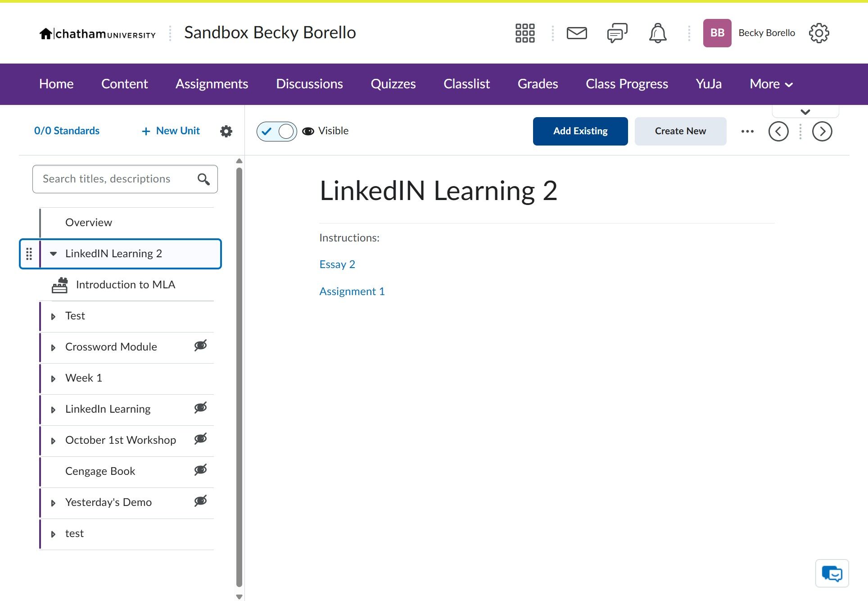Click the Add Existing button
868x601 pixels.
point(580,131)
